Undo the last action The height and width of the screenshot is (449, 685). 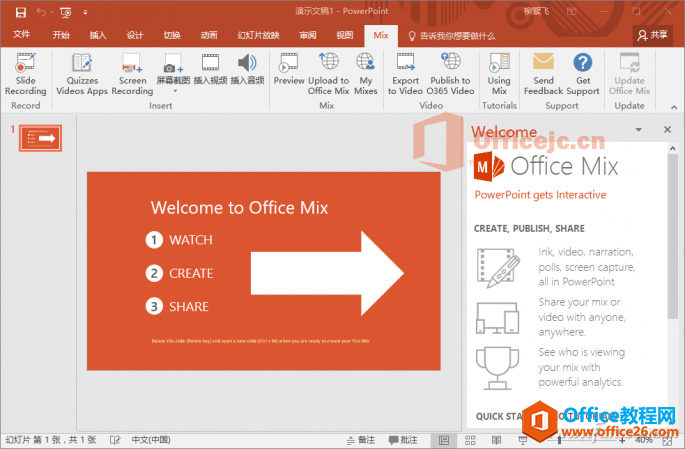click(x=41, y=12)
